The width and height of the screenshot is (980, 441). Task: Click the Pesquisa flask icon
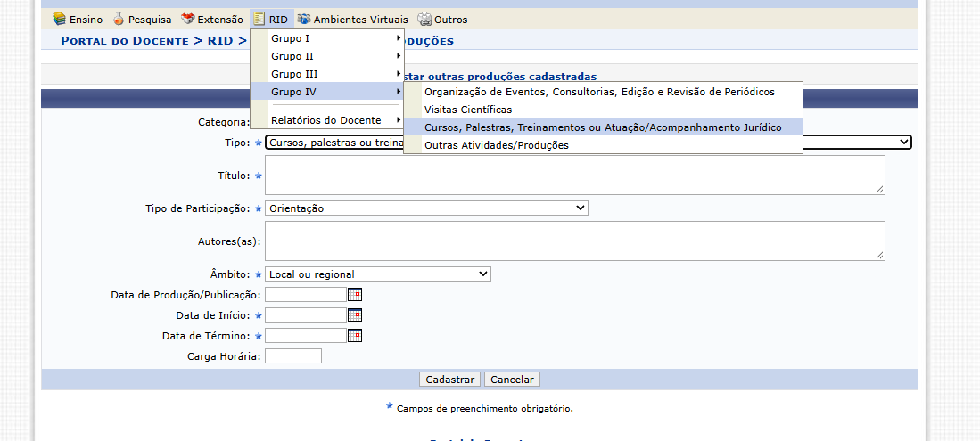119,19
